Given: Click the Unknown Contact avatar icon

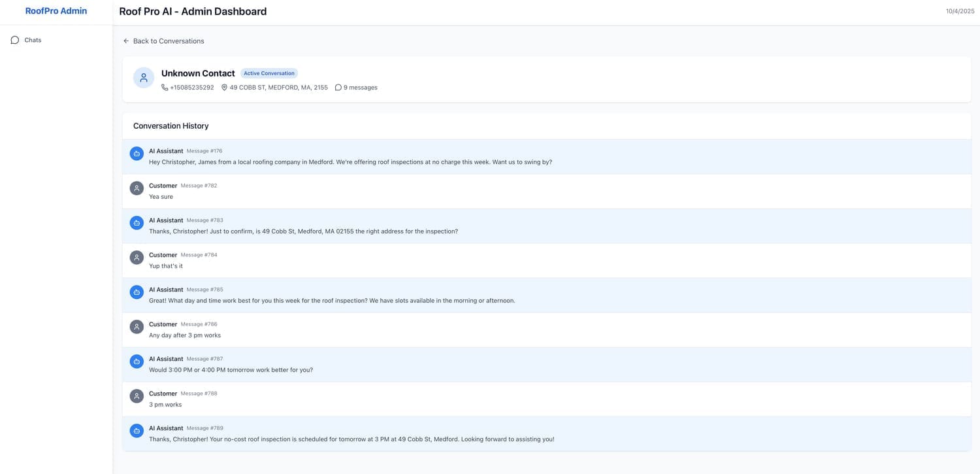Looking at the screenshot, I should click(144, 78).
